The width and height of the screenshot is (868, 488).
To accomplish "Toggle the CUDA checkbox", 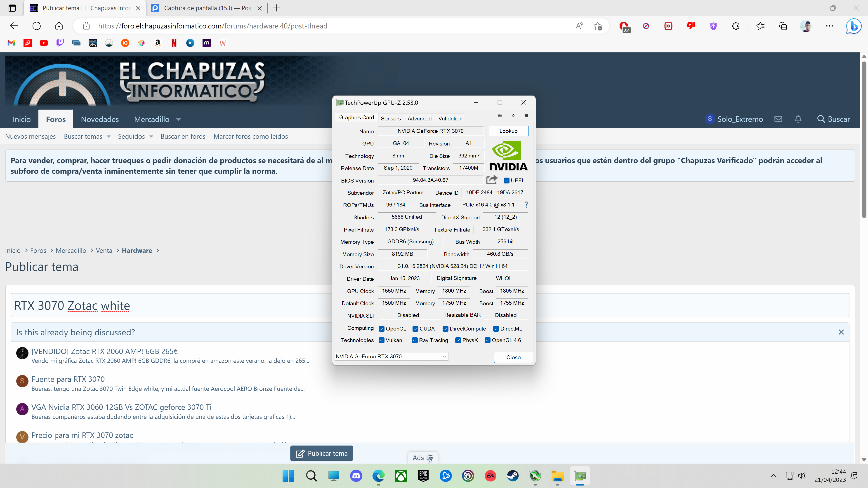I will tap(415, 329).
